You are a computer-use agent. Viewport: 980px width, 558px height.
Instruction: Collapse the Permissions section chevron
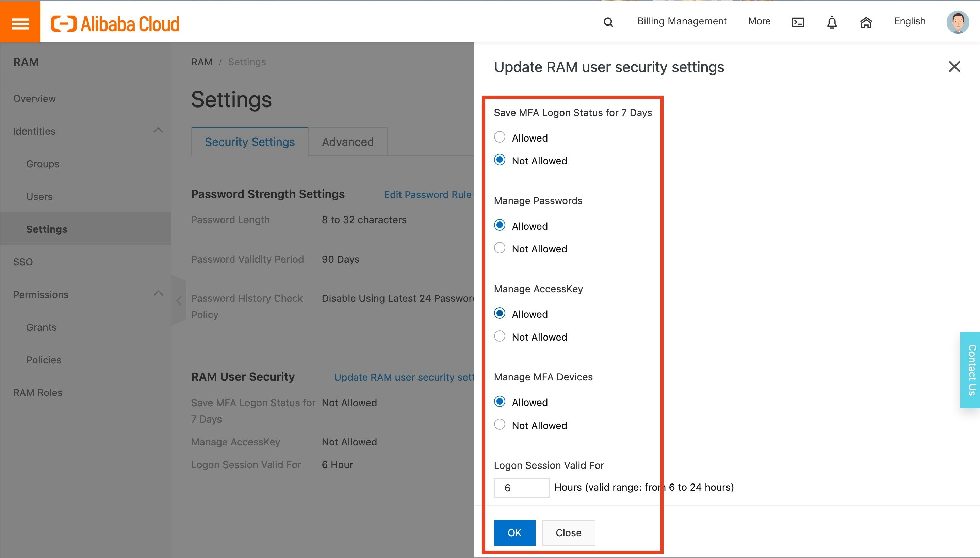158,294
